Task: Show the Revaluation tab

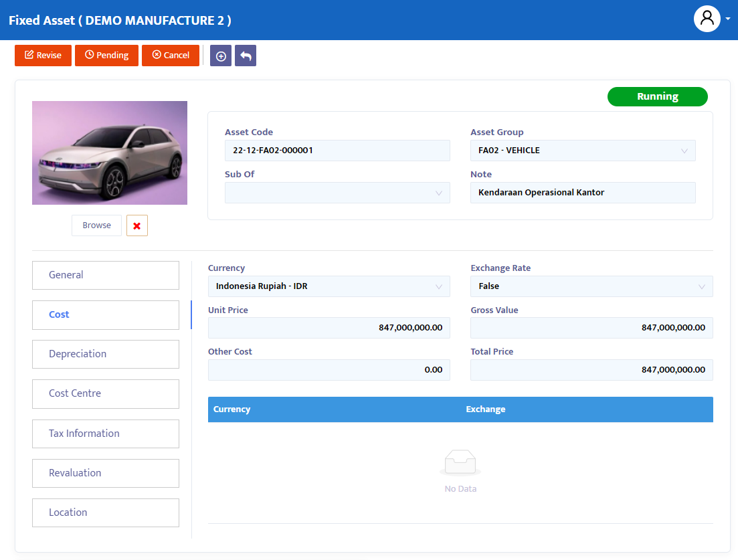Action: [x=106, y=474]
